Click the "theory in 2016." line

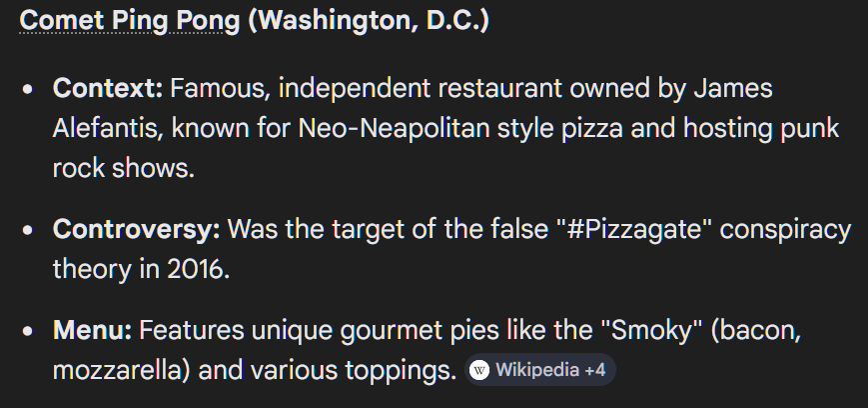(141, 269)
